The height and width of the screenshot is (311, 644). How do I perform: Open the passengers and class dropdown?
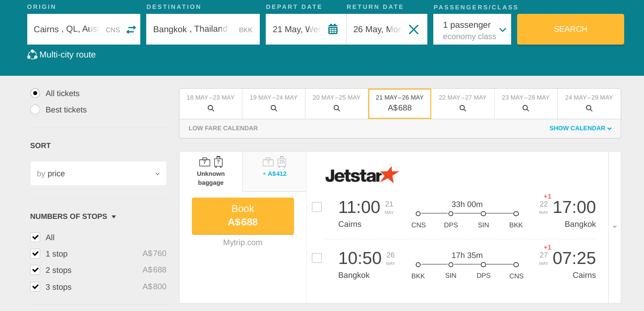click(x=472, y=29)
